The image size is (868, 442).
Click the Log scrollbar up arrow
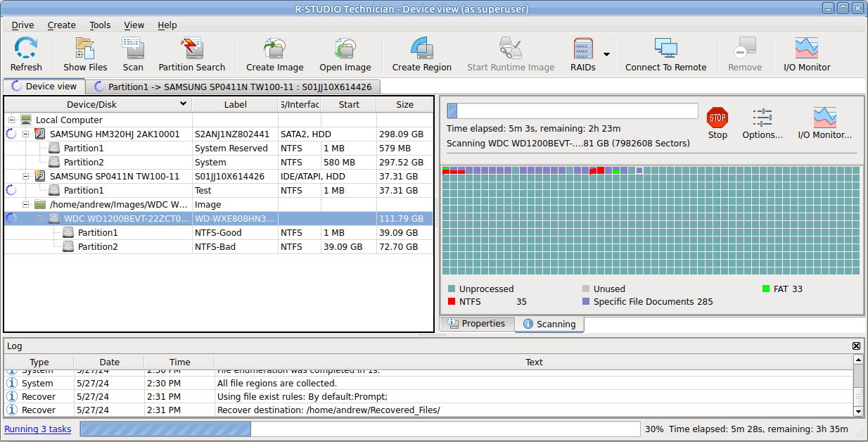click(858, 360)
